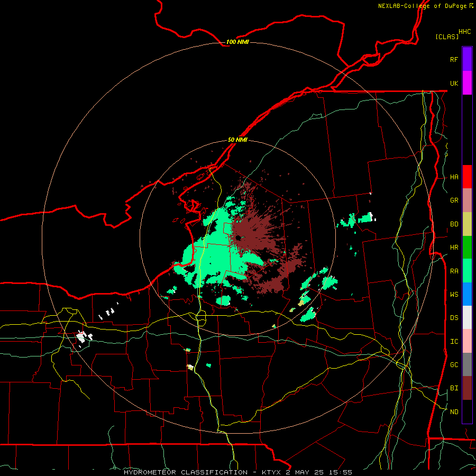This screenshot has height=476, width=476.
Task: Click the ND black legend block
Action: pyautogui.click(x=467, y=411)
